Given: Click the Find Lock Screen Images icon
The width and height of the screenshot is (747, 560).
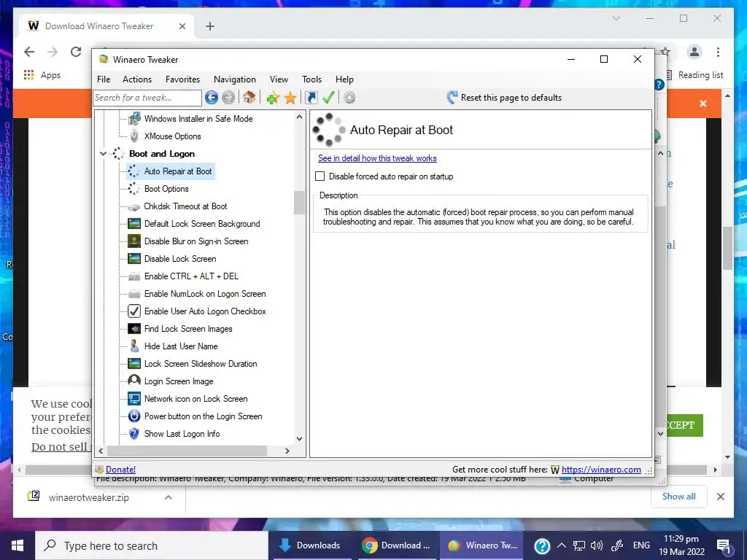Looking at the screenshot, I should (134, 329).
